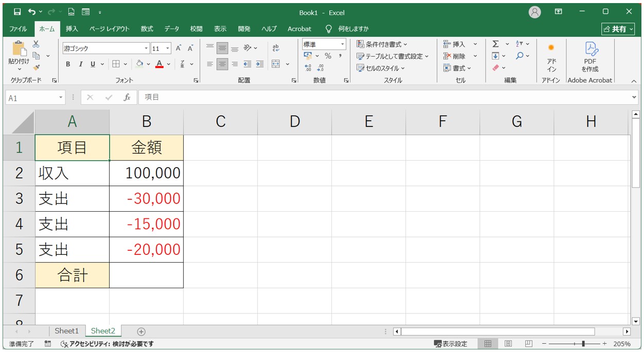Image resolution: width=644 pixels, height=352 pixels.
Task: Click the 書式 cells button
Action: 457,68
